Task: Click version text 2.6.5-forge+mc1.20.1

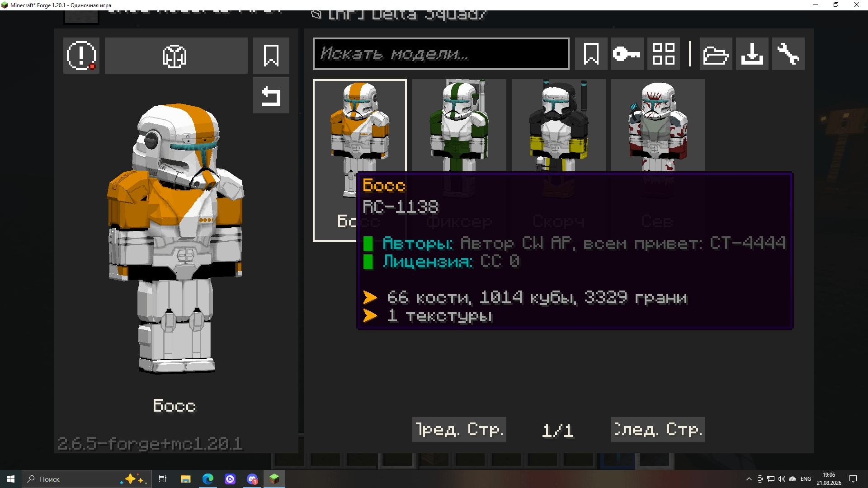Action: [x=150, y=444]
